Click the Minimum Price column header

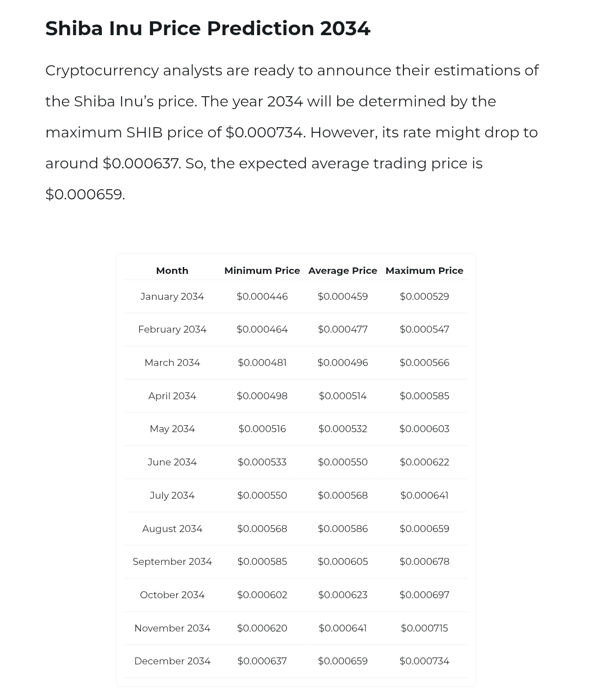point(262,271)
